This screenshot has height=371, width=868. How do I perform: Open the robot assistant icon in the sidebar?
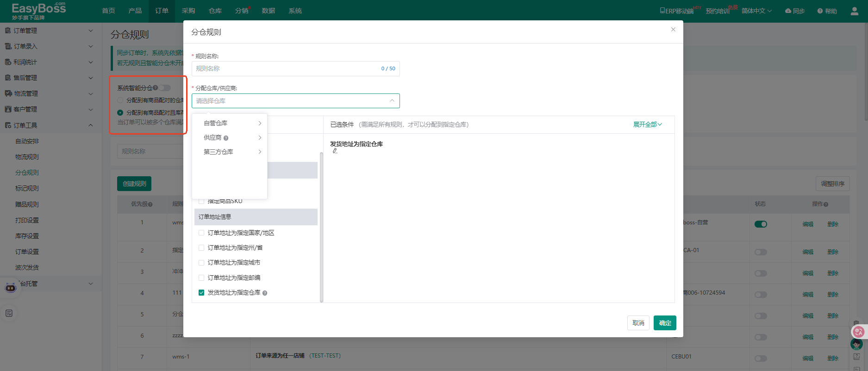[10, 288]
